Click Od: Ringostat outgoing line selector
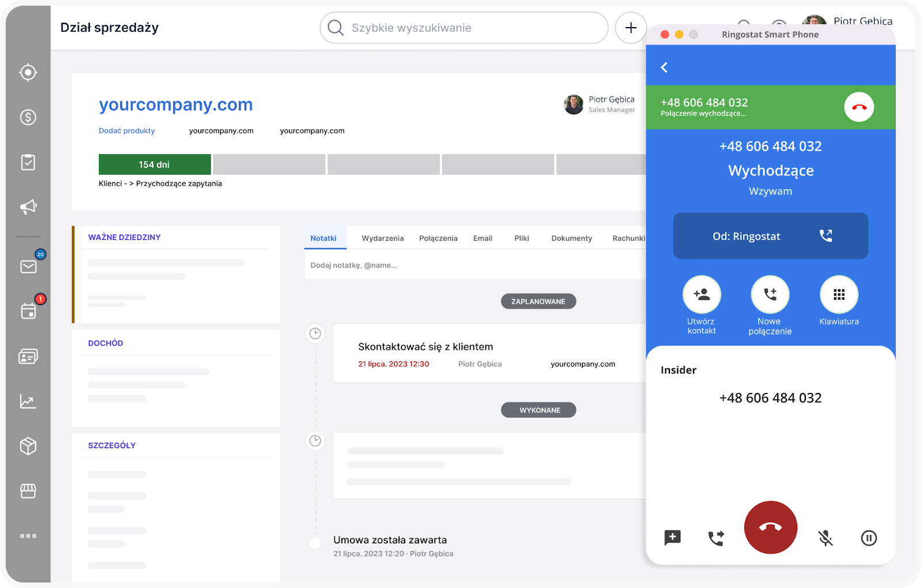The width and height of the screenshot is (921, 588). [x=771, y=236]
